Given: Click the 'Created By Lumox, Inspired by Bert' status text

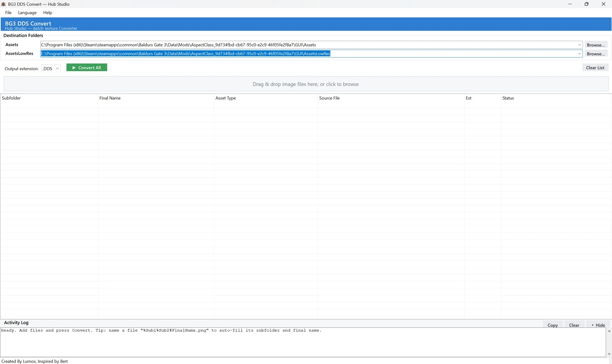Looking at the screenshot, I should [35, 361].
